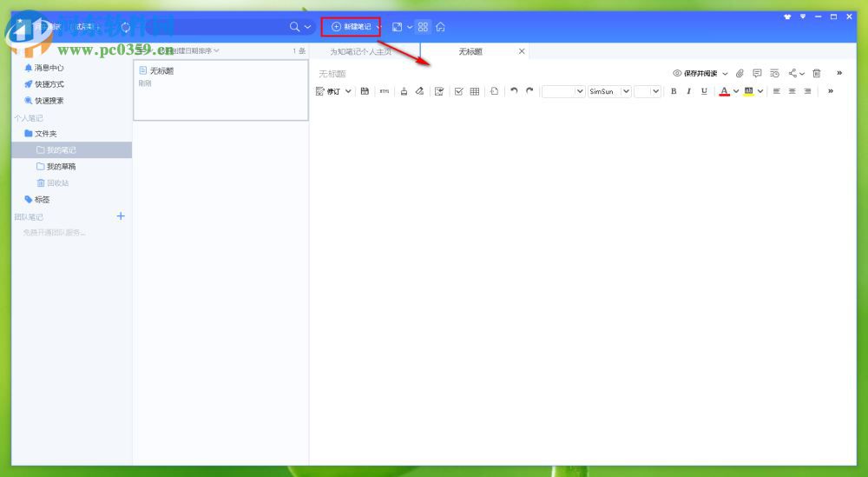Open 快捷方式 in the sidebar

click(44, 84)
